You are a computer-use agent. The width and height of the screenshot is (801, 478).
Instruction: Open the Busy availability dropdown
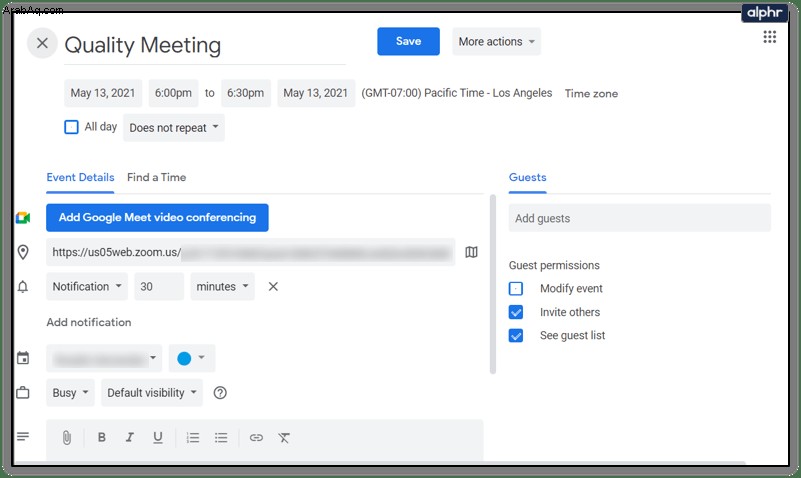pos(70,393)
